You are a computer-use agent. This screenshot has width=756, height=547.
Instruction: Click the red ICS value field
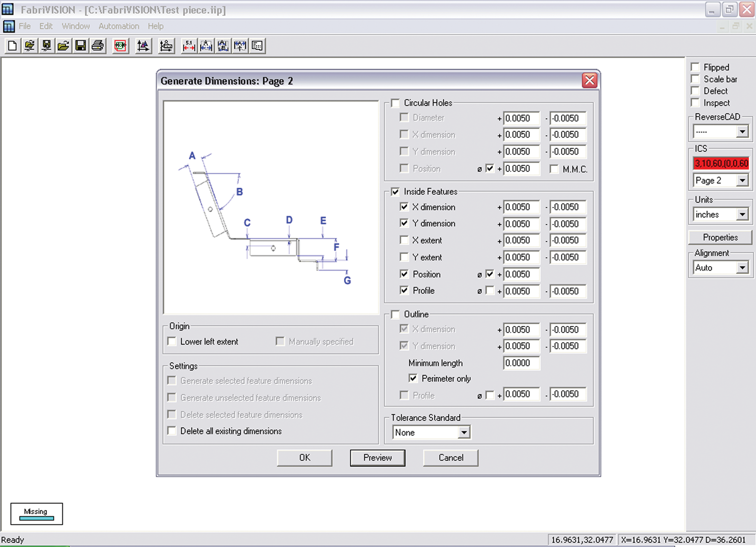(x=721, y=164)
